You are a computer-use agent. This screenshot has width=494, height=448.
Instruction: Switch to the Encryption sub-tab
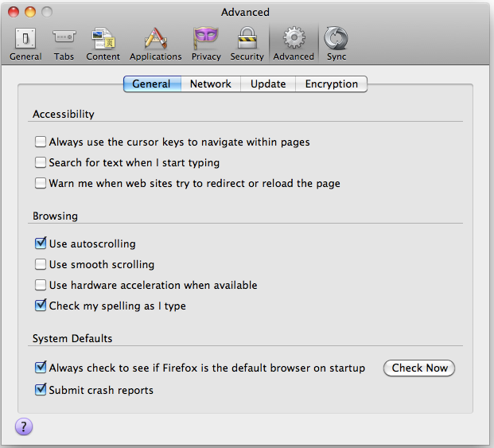tap(332, 84)
